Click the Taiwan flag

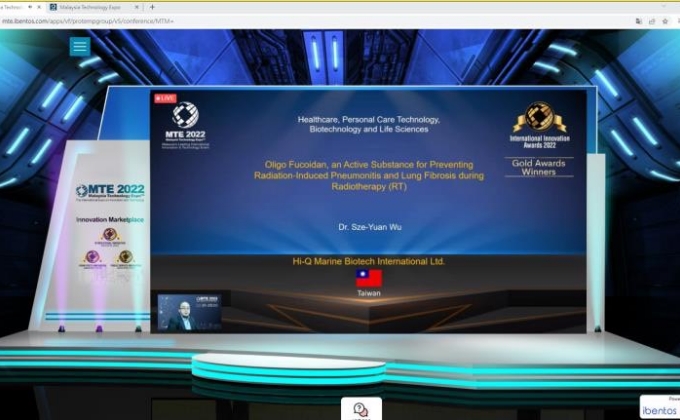click(369, 278)
